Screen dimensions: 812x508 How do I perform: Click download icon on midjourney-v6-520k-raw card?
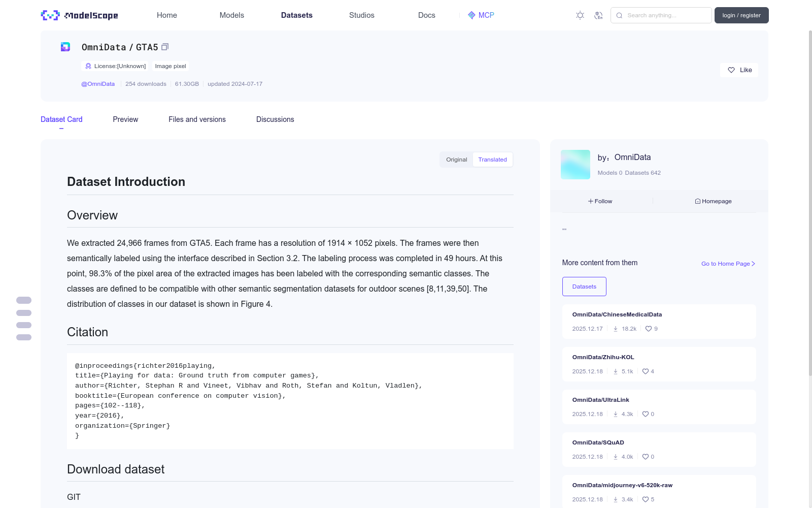pos(616,499)
